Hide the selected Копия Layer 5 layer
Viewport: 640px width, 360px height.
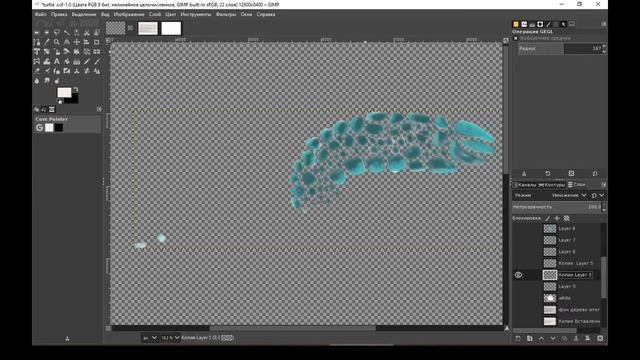pos(518,275)
